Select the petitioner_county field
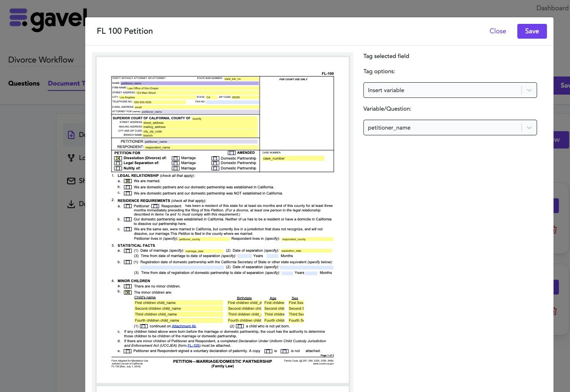570x392 pixels. point(204,239)
